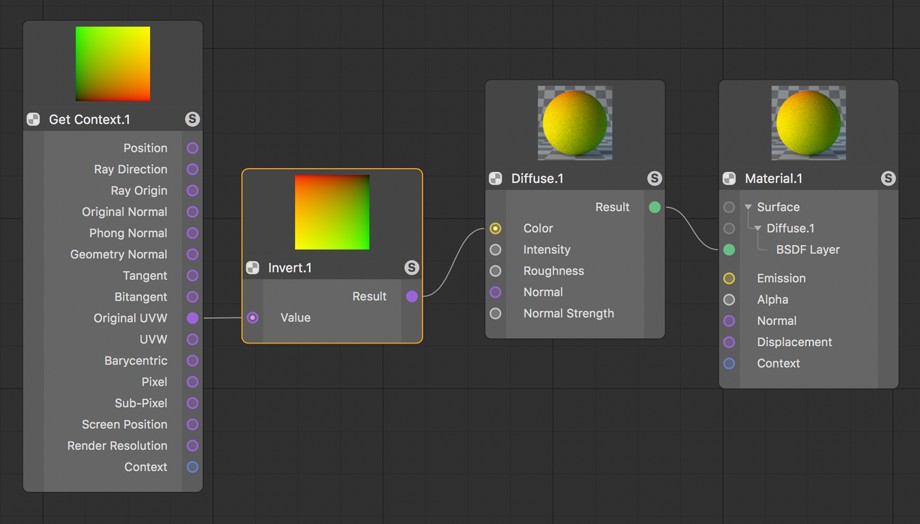The image size is (920, 524).
Task: Click the S solo icon on Get Context.1
Action: (192, 119)
